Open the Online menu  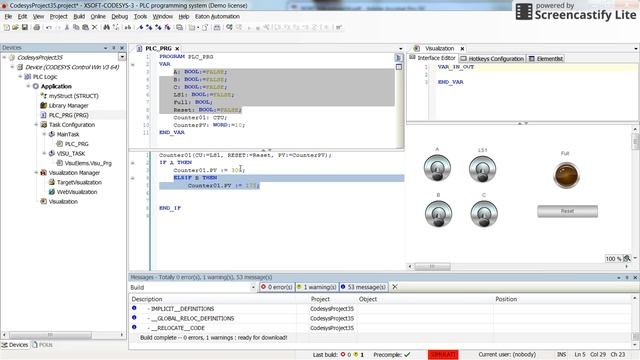(x=98, y=16)
